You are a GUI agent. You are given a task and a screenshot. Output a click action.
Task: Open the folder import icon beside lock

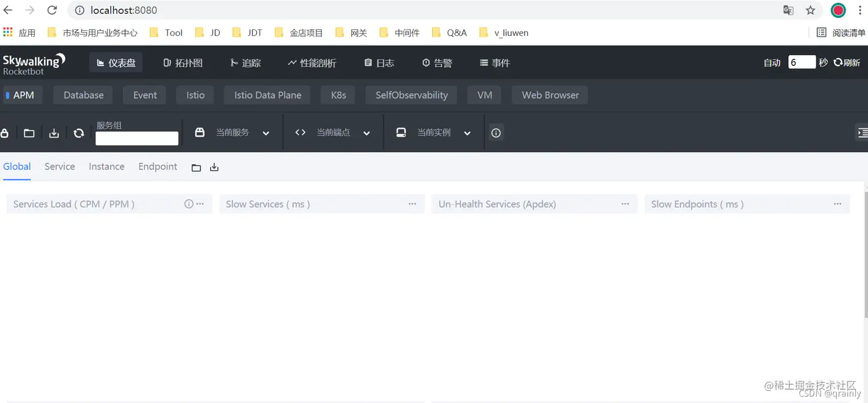(29, 133)
